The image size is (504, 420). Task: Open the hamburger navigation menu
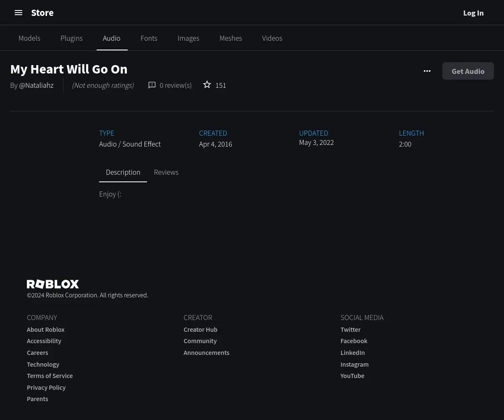(x=18, y=13)
